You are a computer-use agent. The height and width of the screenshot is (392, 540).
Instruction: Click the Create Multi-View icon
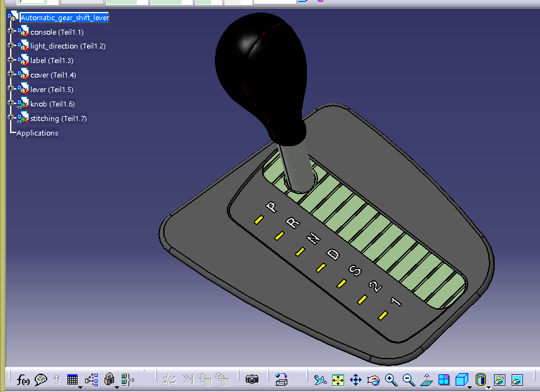[x=444, y=379]
